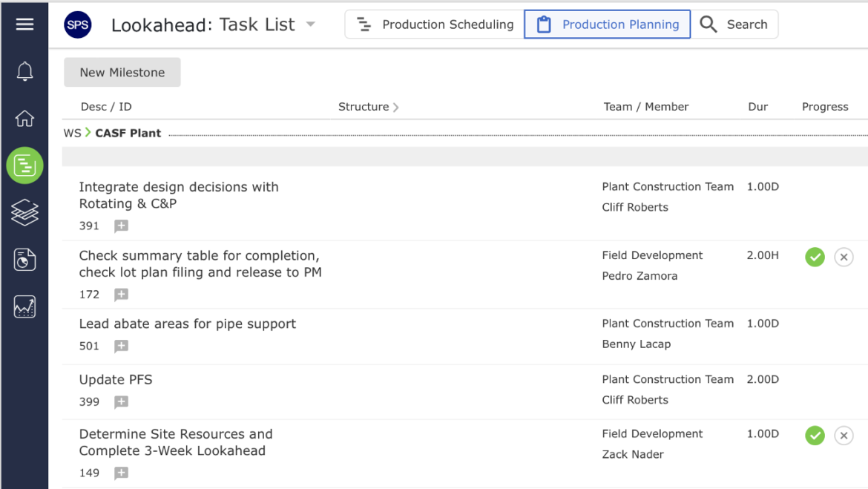Open task Determine Site Resources and Complete 3-Week Lookahead
Image resolution: width=868 pixels, height=489 pixels.
[176, 442]
